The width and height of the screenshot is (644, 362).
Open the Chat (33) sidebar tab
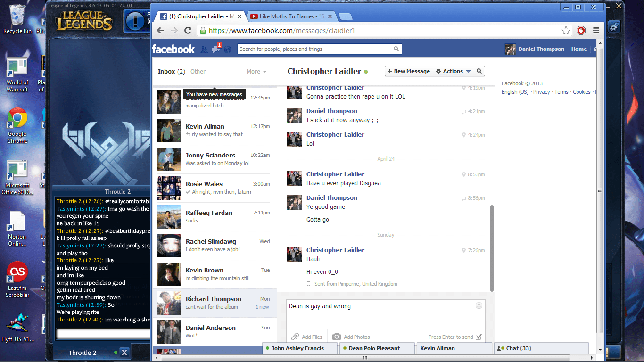click(x=541, y=348)
